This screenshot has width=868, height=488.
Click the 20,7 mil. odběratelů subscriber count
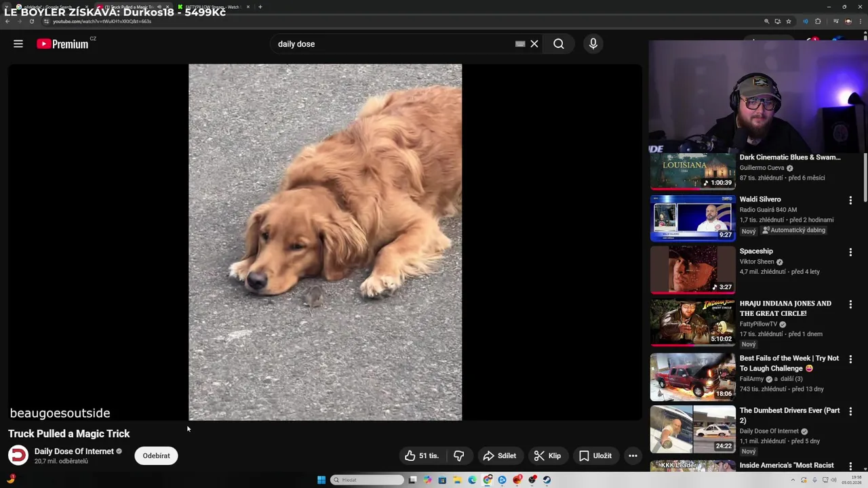coord(61,462)
